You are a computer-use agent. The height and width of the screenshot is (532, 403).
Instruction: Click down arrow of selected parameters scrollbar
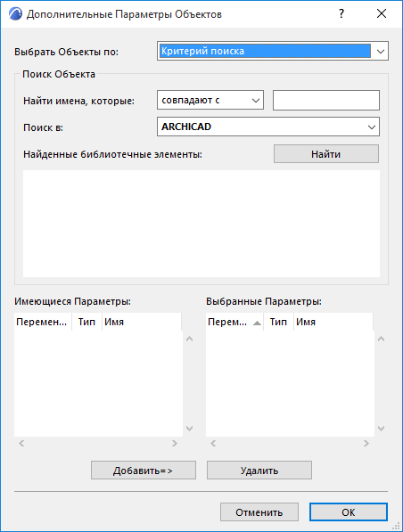(x=382, y=428)
